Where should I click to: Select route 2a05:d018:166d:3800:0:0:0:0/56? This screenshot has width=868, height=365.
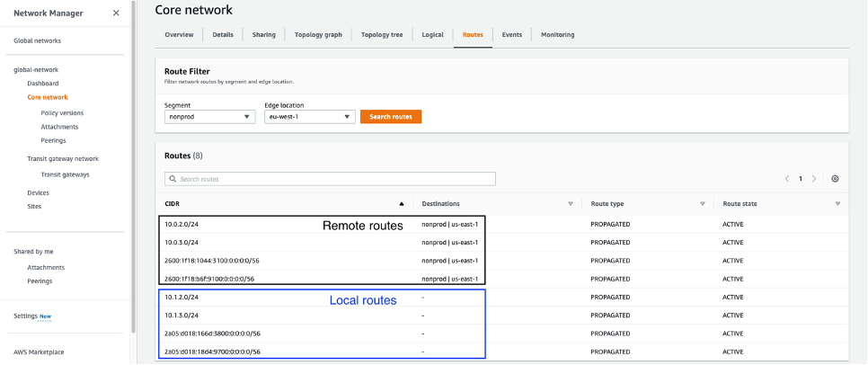(x=501, y=334)
